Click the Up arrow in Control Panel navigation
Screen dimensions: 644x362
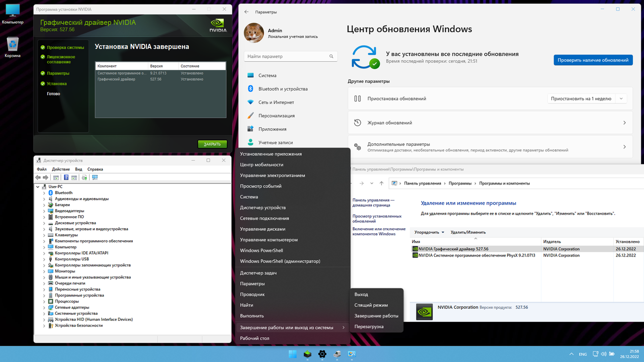click(381, 184)
